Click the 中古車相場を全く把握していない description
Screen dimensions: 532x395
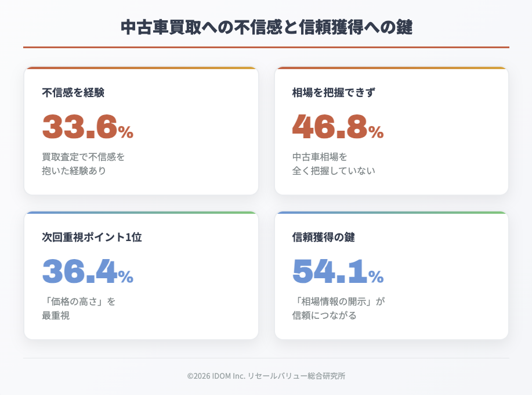tap(333, 164)
